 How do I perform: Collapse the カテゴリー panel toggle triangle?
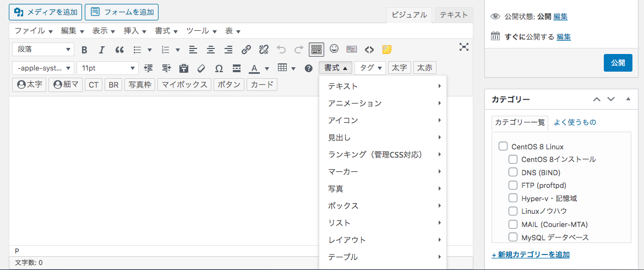(628, 99)
